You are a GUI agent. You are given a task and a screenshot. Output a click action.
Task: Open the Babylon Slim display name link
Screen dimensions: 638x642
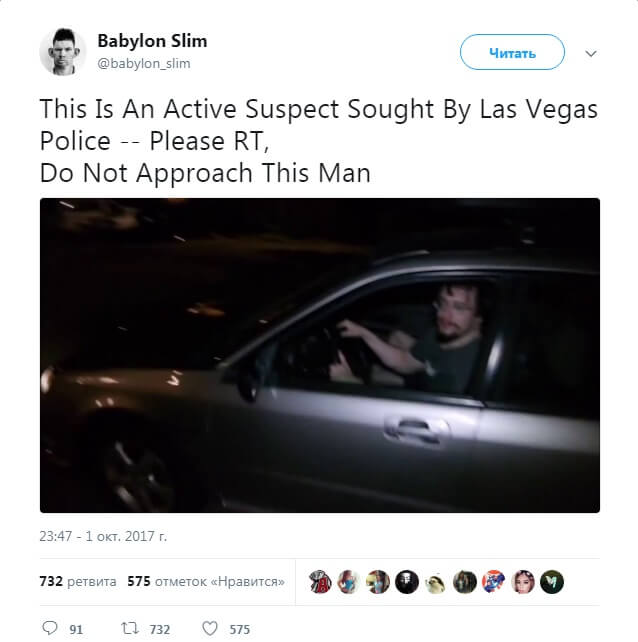coord(152,41)
